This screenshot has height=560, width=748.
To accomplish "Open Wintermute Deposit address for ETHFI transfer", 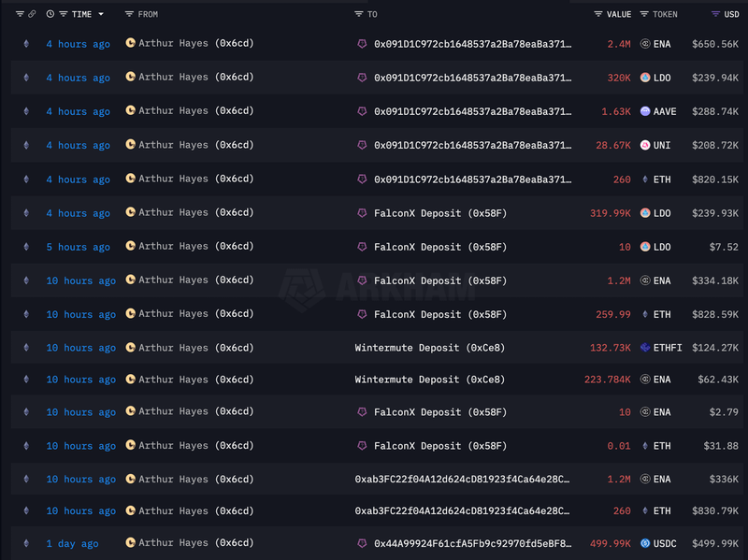I will [x=429, y=348].
